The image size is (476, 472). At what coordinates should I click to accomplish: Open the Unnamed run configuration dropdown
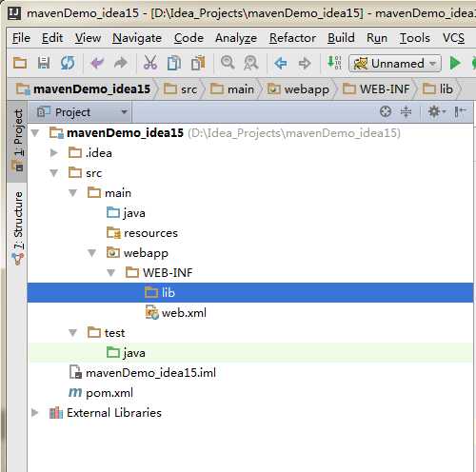pos(395,63)
